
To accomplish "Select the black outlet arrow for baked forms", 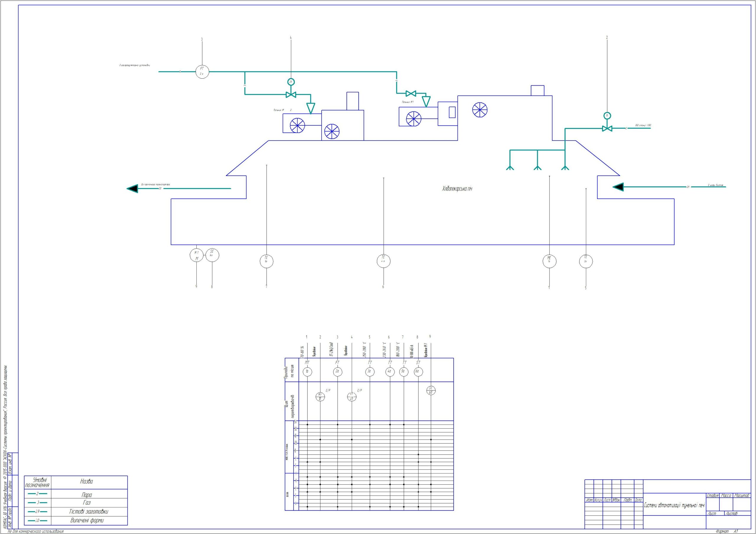I will [132, 189].
